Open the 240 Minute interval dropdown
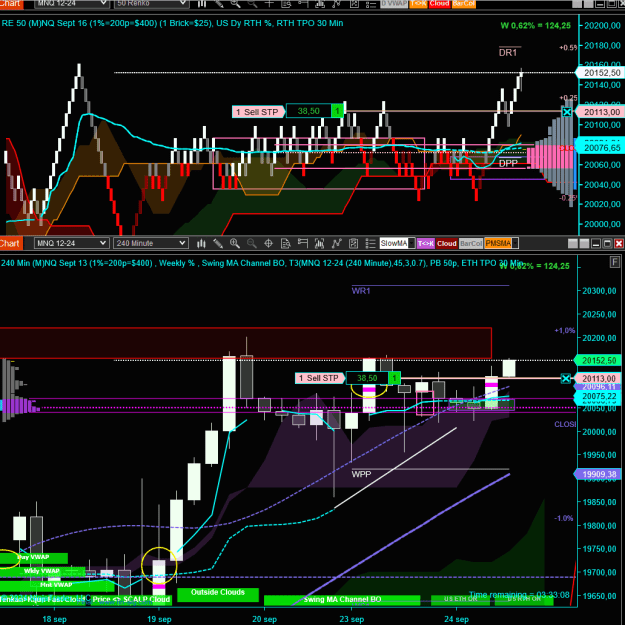 151,243
